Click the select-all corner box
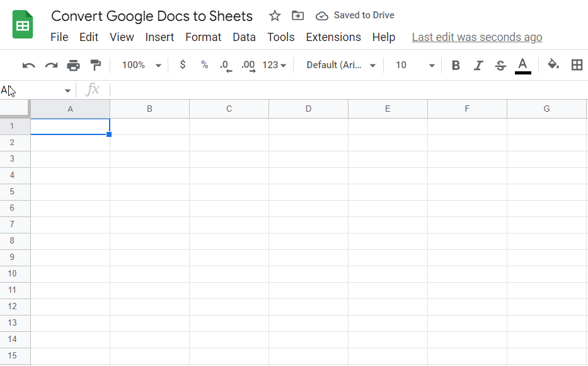Image resolution: width=588 pixels, height=366 pixels. pos(14,108)
